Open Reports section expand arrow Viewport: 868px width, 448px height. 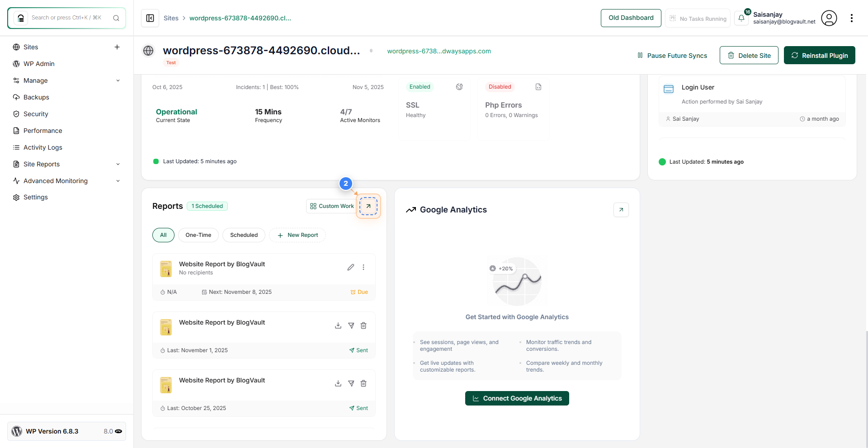click(x=368, y=206)
